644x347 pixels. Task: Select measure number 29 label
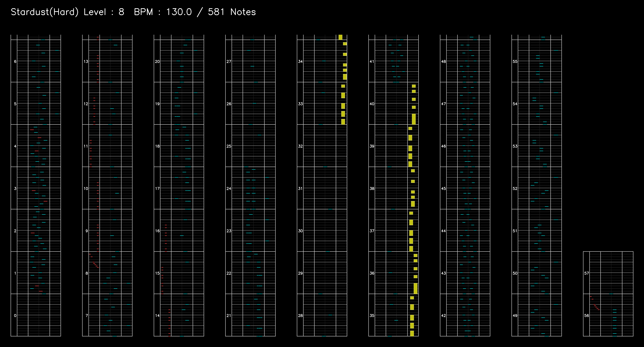(300, 273)
